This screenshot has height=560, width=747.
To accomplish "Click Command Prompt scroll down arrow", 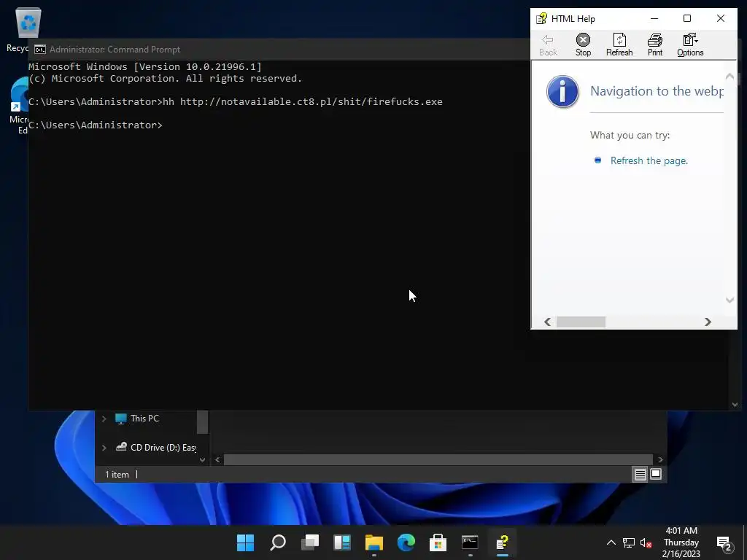I will (735, 405).
